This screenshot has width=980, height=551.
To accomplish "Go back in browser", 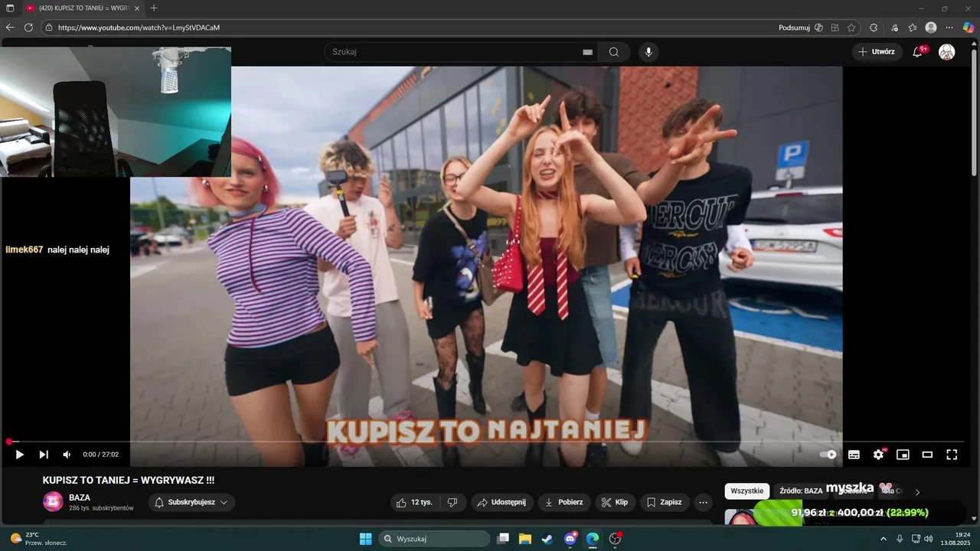I will (10, 28).
